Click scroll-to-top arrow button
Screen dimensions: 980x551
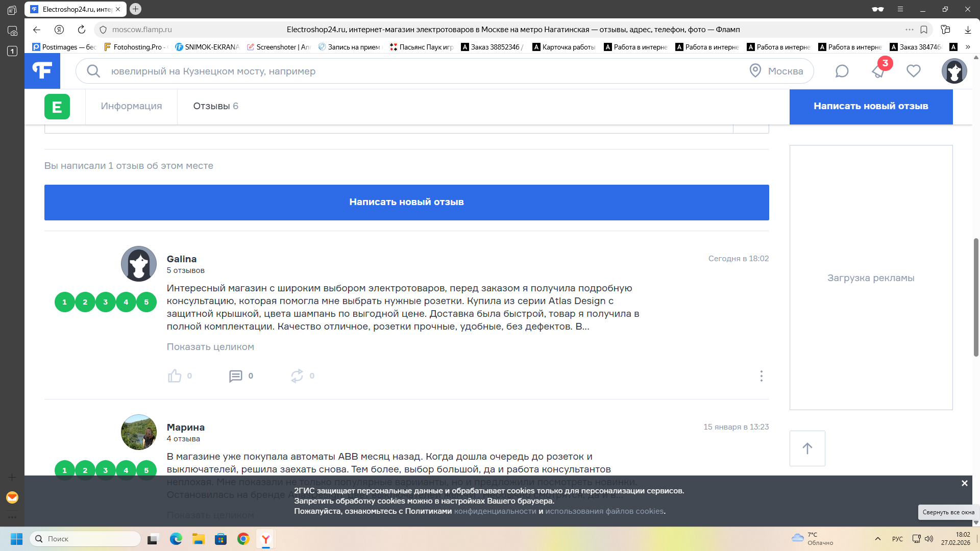coord(807,448)
